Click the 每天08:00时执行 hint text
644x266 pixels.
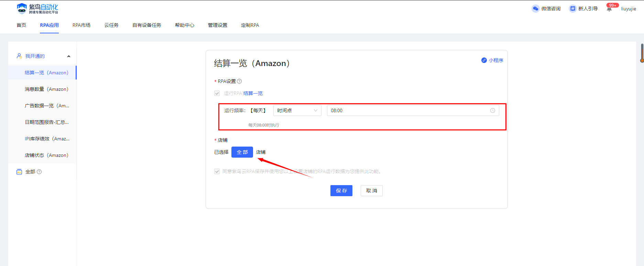(x=264, y=125)
